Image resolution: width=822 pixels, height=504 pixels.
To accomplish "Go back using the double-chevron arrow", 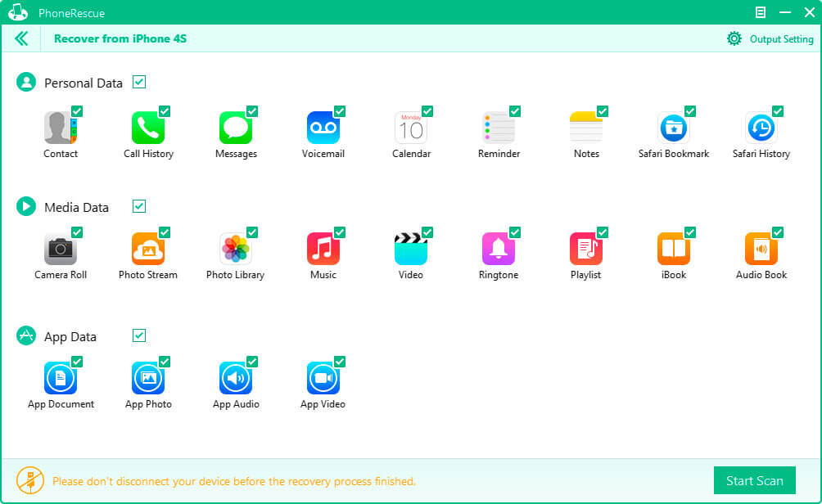I will [x=21, y=38].
